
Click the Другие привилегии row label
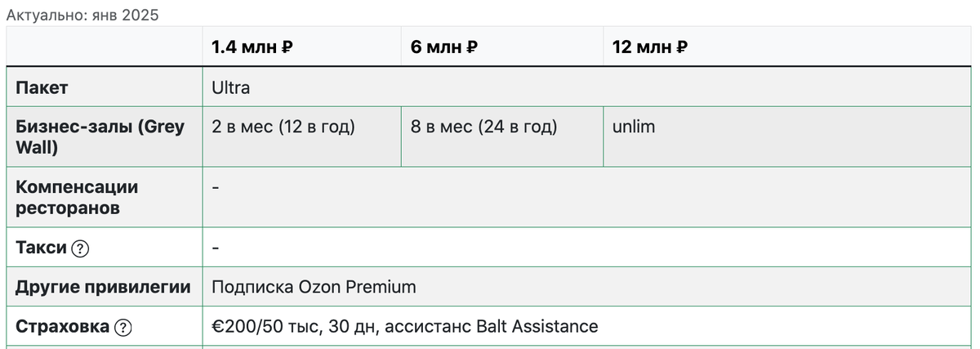point(105,287)
